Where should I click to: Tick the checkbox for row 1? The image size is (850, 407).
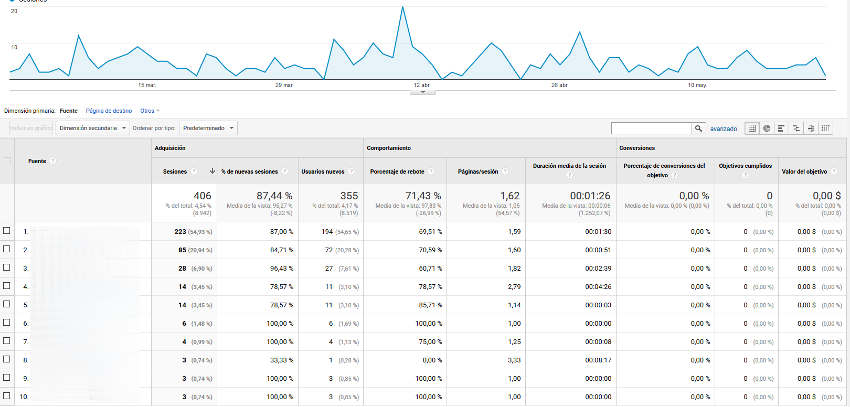(x=7, y=230)
